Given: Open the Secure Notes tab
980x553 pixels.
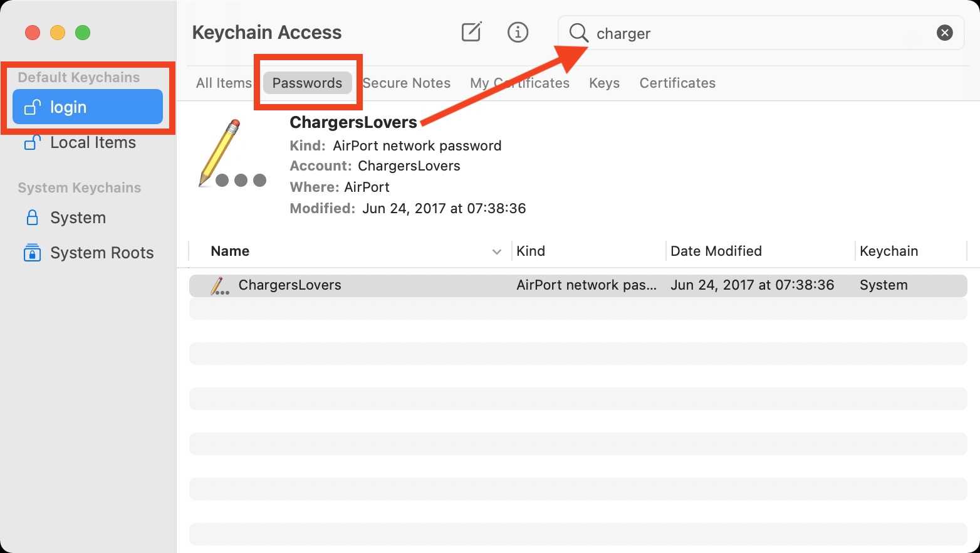Looking at the screenshot, I should (407, 83).
